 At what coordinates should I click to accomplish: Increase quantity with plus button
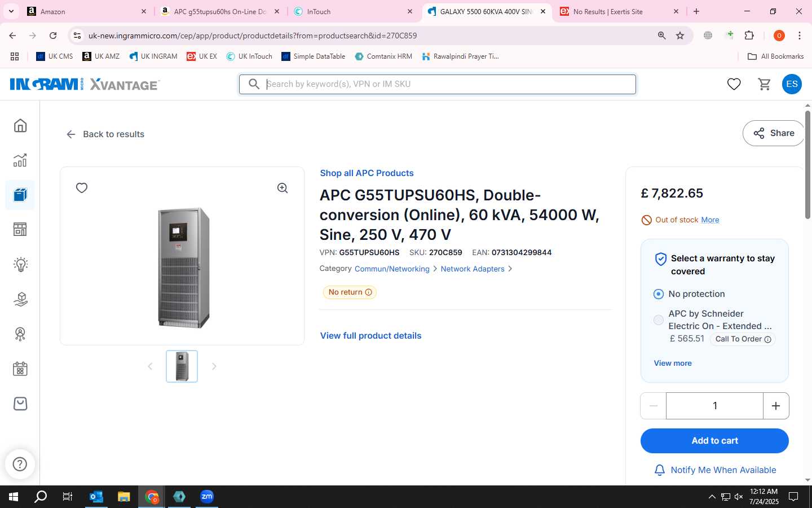(776, 406)
